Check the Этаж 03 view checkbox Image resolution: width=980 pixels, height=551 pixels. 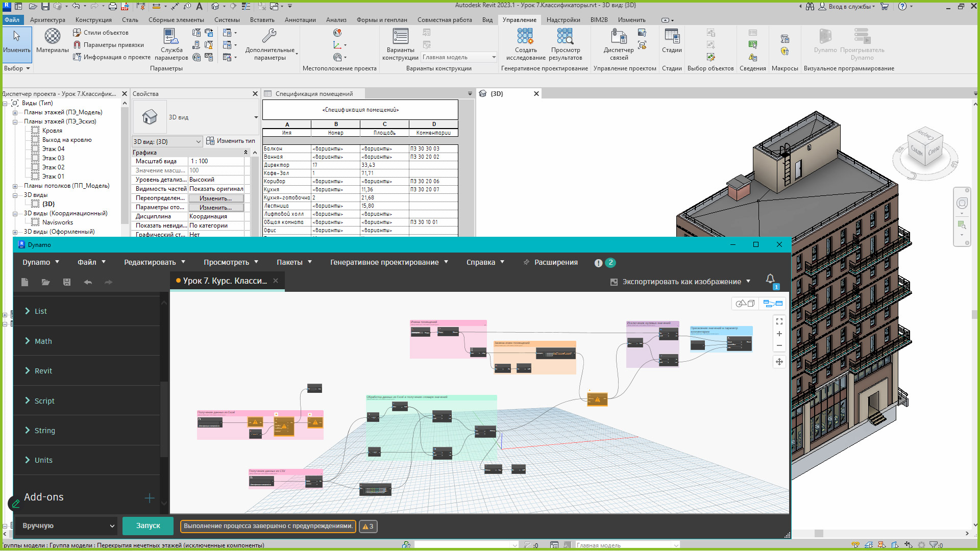pos(35,158)
